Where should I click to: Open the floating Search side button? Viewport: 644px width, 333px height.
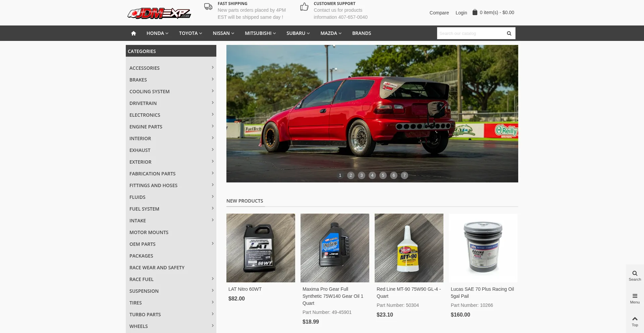[635, 276]
